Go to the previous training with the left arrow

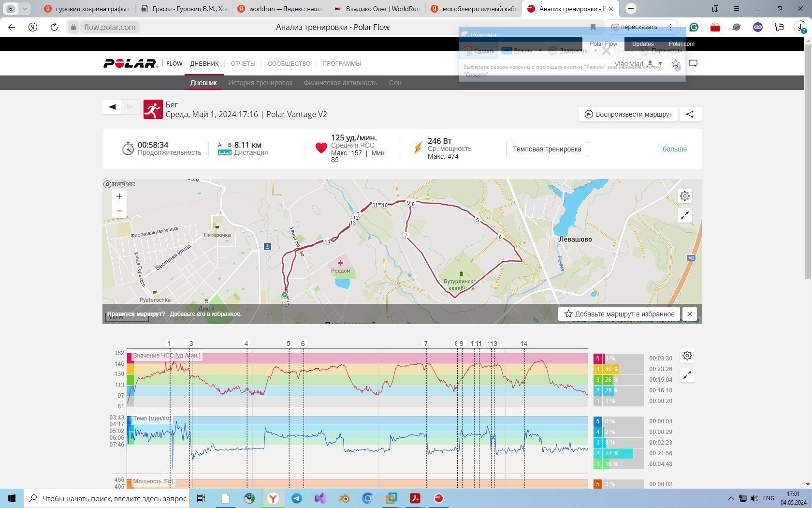coord(112,107)
